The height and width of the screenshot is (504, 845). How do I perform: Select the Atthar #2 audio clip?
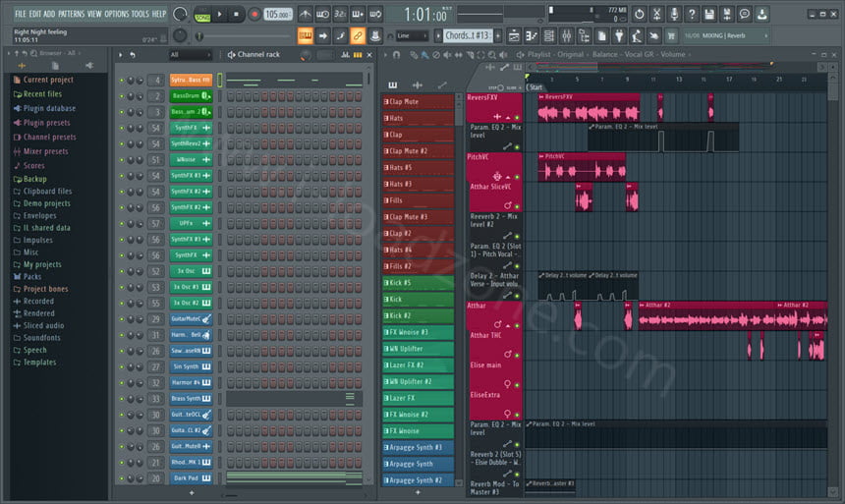706,317
